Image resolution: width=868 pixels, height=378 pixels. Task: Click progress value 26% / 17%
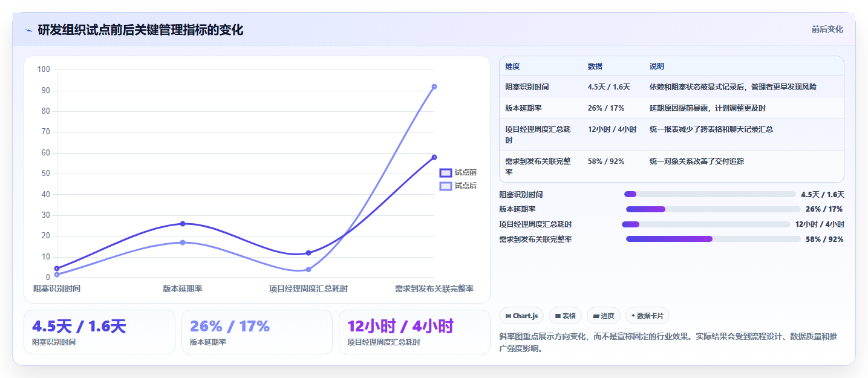(824, 209)
